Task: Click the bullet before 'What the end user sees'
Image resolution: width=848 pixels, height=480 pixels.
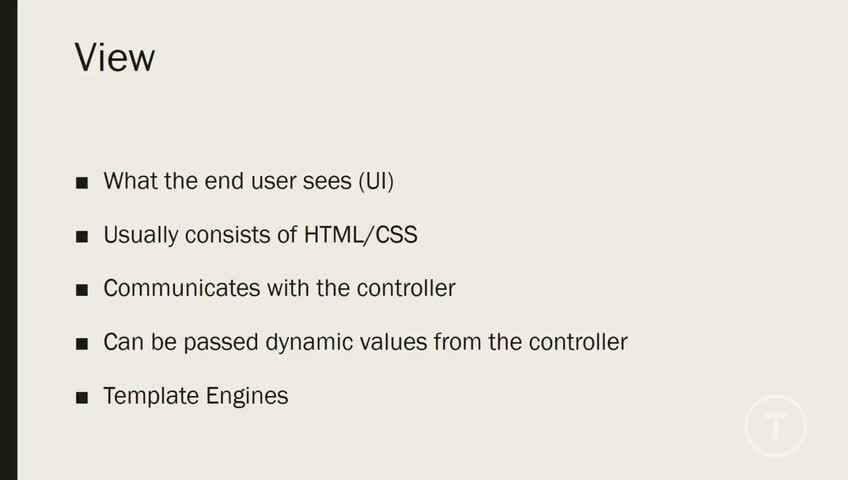Action: [x=82, y=183]
